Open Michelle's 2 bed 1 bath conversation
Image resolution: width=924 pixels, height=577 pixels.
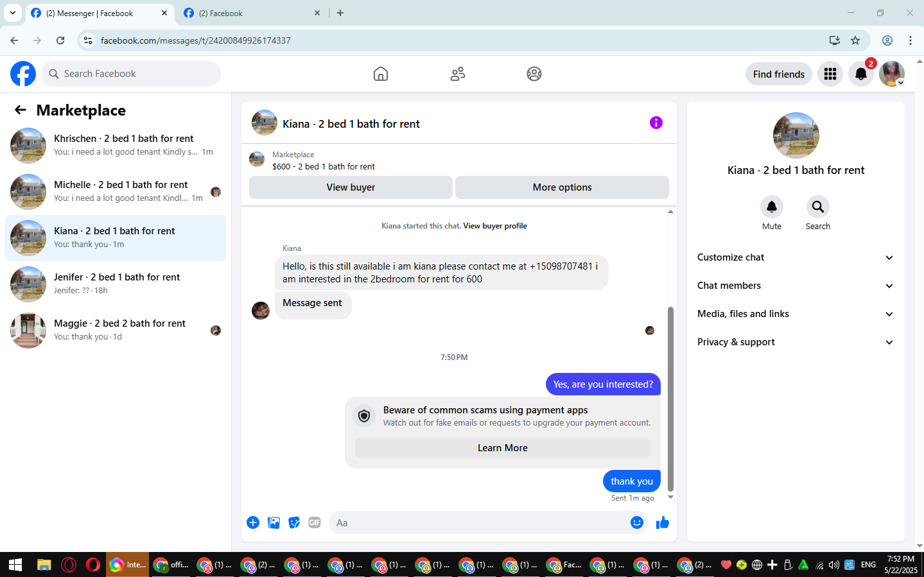116,192
